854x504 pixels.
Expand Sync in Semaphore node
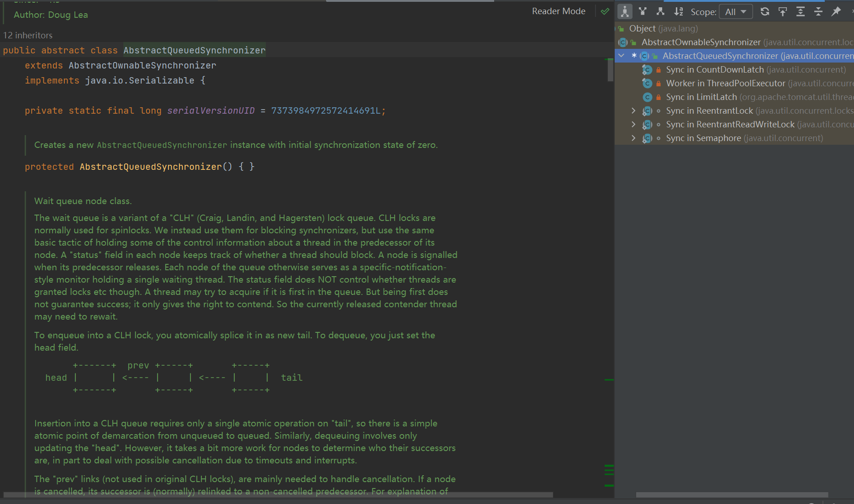click(x=633, y=138)
